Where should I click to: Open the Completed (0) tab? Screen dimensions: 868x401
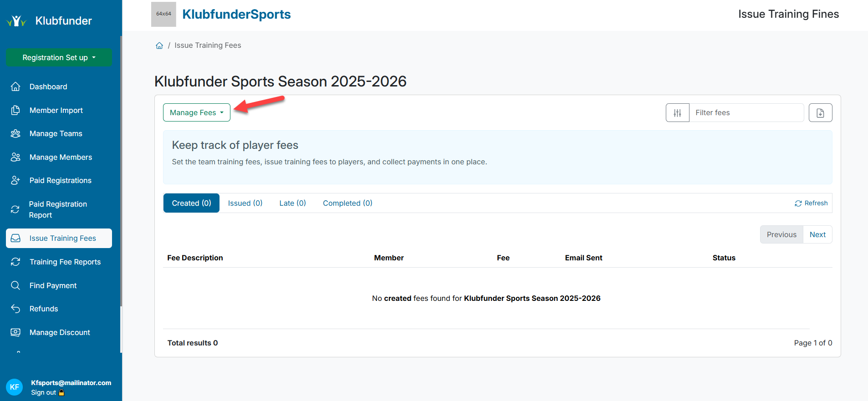[347, 203]
